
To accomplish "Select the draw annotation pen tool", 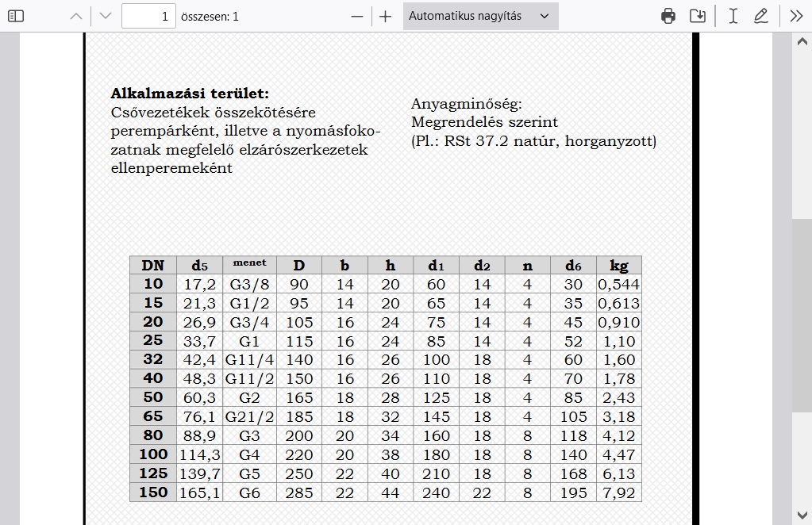I will tap(760, 16).
